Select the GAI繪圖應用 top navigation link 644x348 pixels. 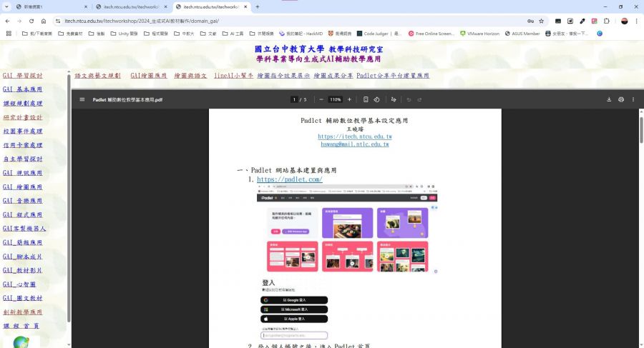[148, 75]
